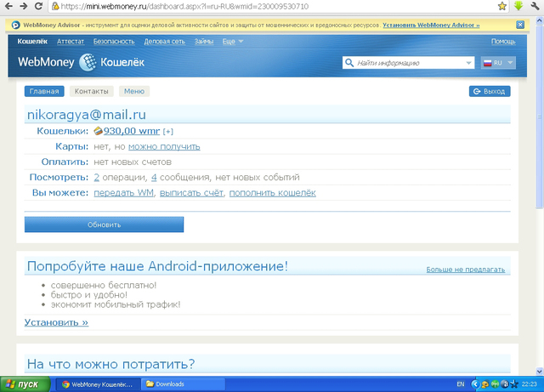The image size is (544, 392).
Task: Click the taskbar clock 22:23
Action: pos(529,384)
